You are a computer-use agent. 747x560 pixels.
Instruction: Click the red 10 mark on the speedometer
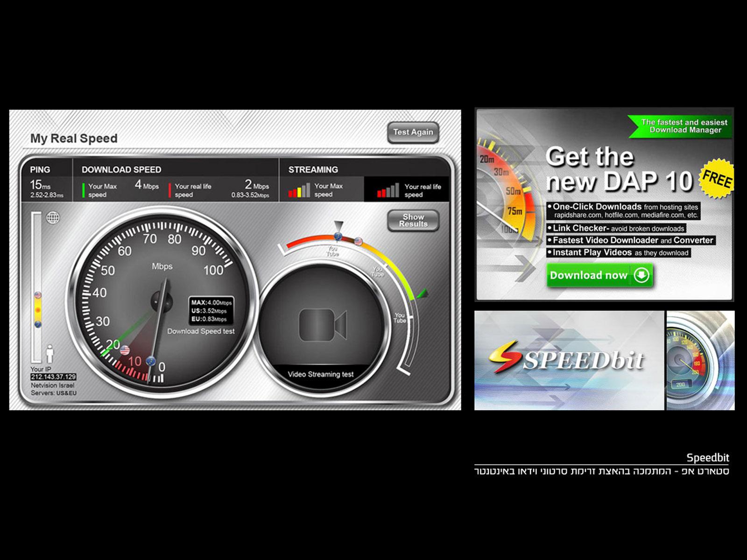pos(134,361)
